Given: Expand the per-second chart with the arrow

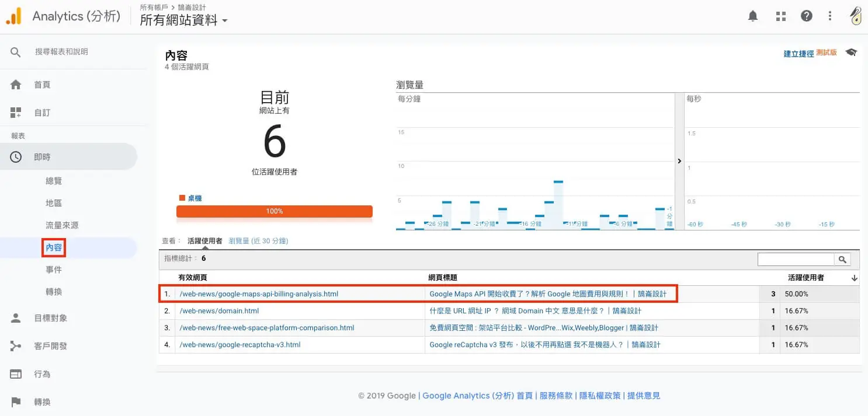Looking at the screenshot, I should click(679, 161).
